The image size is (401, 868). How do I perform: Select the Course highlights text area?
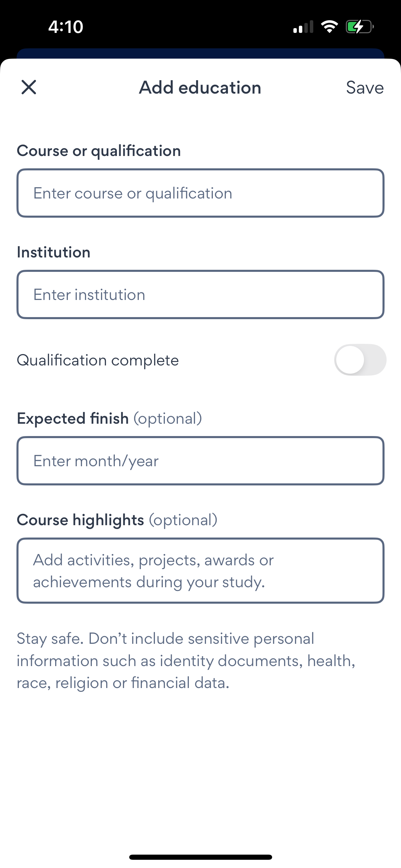click(200, 571)
